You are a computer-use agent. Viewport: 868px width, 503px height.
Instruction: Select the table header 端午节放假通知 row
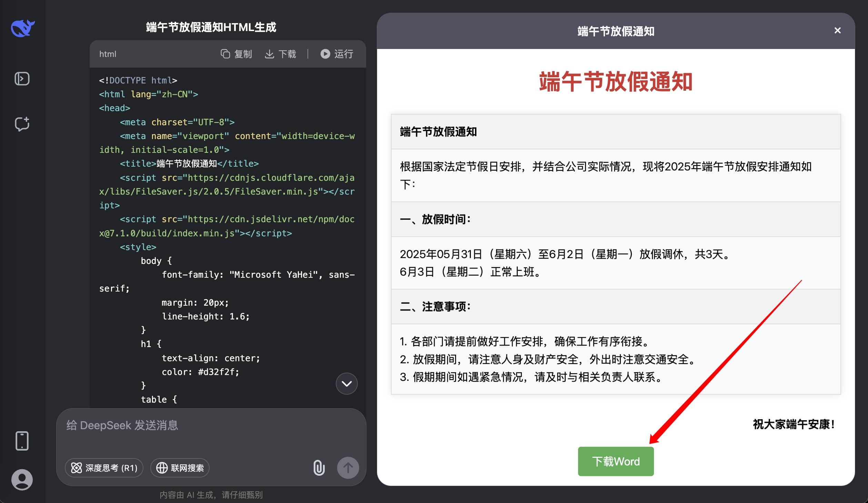point(616,132)
